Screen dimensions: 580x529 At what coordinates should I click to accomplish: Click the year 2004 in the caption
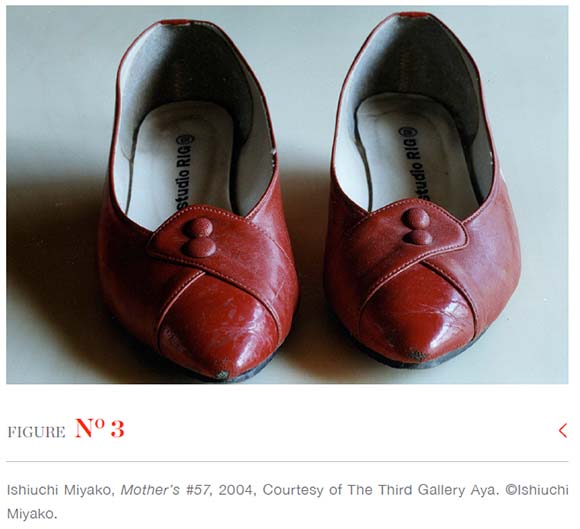(237, 490)
